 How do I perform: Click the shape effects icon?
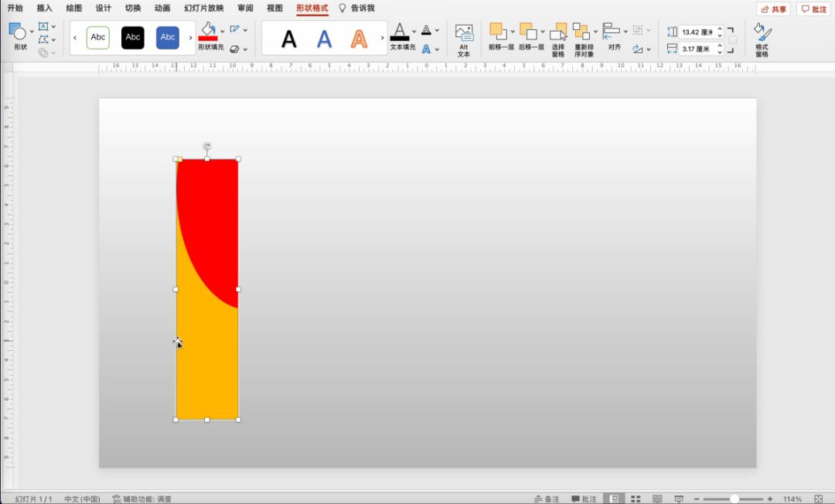[235, 49]
